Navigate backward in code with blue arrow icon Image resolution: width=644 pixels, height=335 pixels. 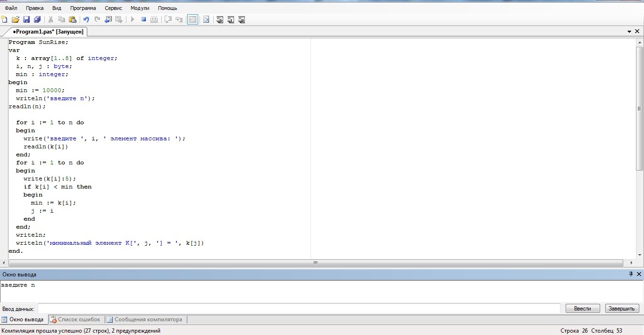tap(108, 19)
